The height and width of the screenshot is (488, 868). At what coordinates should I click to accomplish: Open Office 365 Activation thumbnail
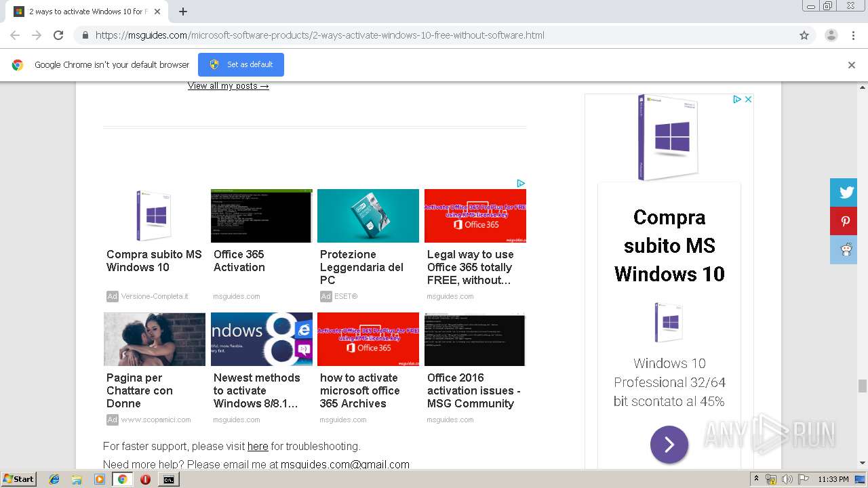pos(262,216)
